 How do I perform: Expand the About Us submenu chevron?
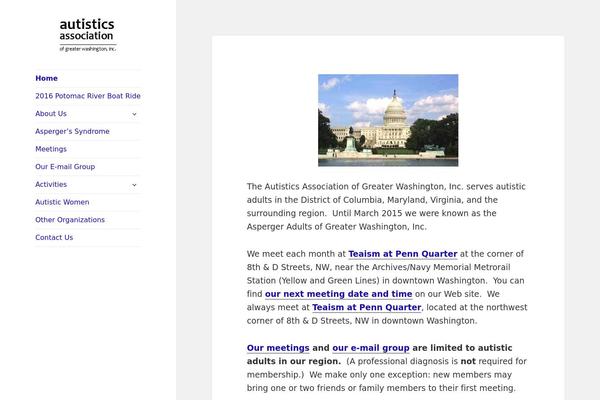coord(134,114)
